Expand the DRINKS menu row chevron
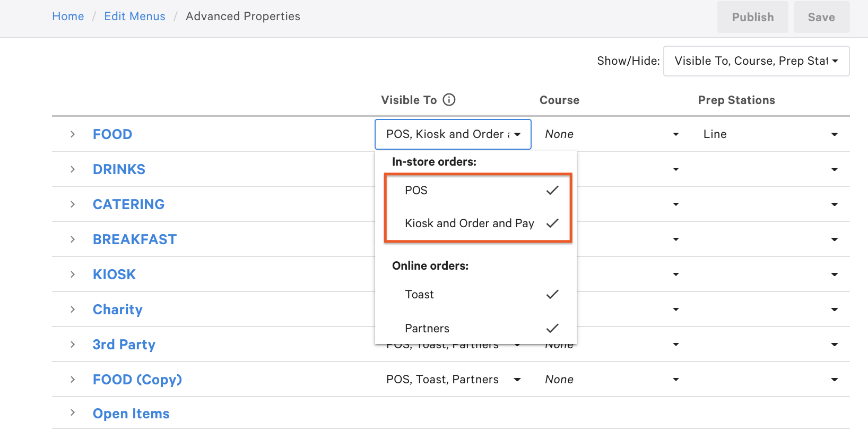The width and height of the screenshot is (868, 447). 73,169
